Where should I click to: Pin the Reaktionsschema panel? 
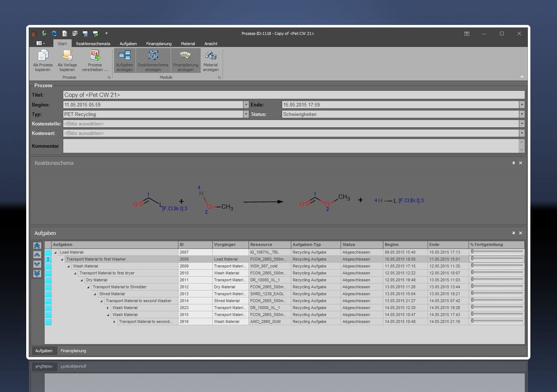pos(513,163)
